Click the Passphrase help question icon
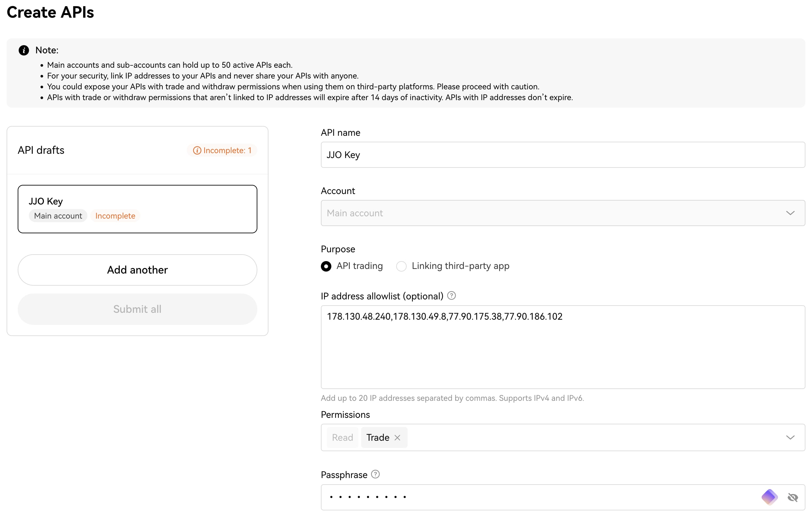 tap(375, 474)
